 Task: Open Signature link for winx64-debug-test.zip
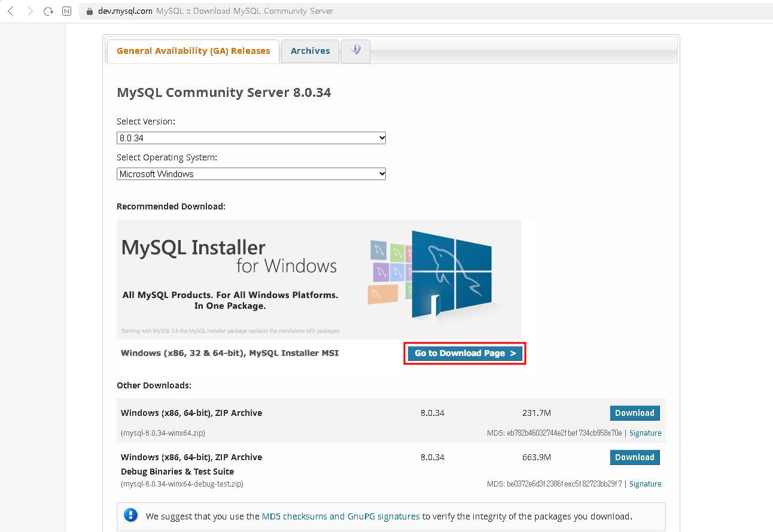[645, 484]
